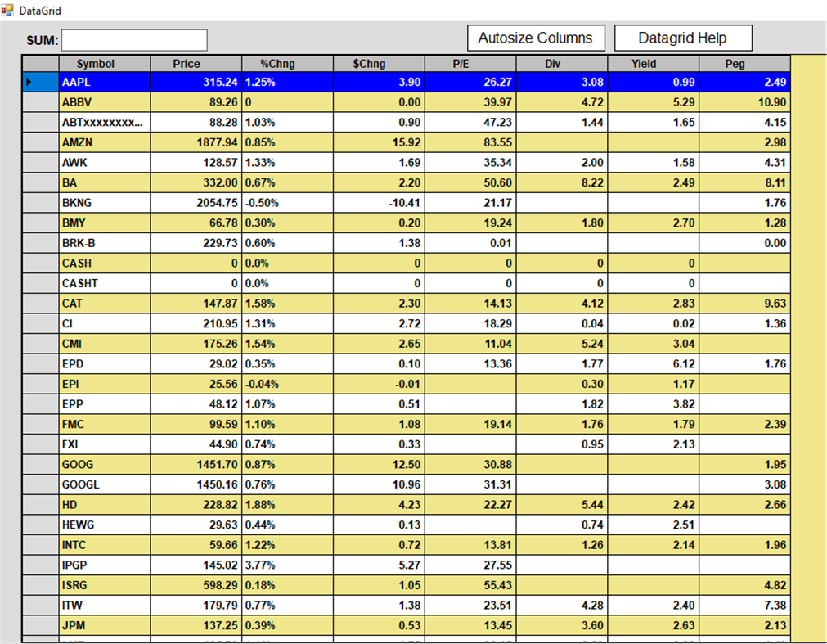Screen dimensions: 827x644
Task: Select the AMZN price cell 1877.94
Action: pyautogui.click(x=196, y=142)
